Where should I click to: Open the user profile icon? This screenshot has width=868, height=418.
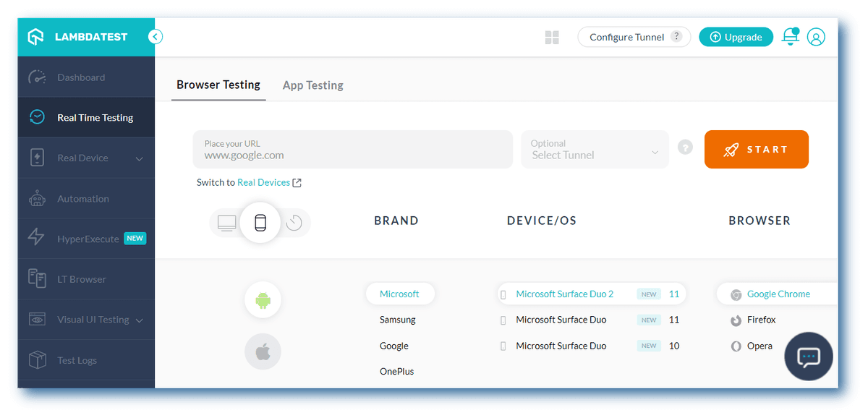tap(816, 37)
